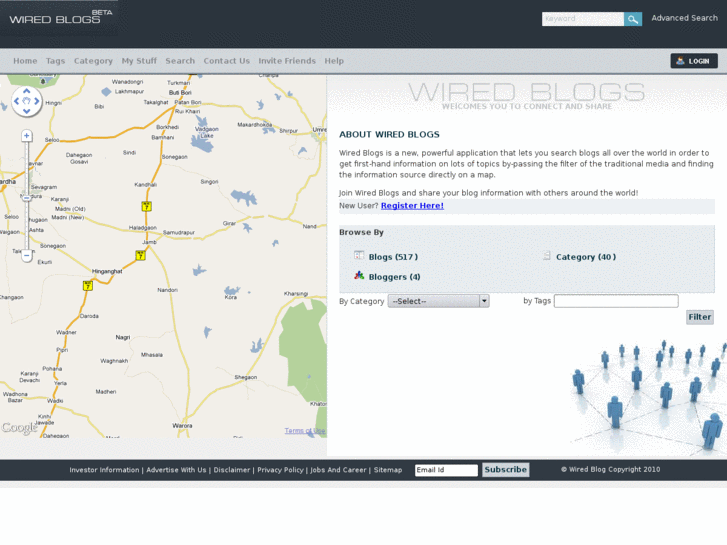Browse by Category (40) link
This screenshot has width=727, height=545.
tap(586, 257)
